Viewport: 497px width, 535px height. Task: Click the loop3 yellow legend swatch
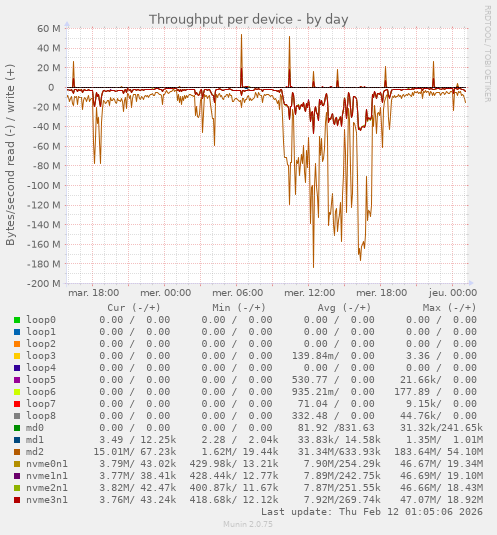(17, 356)
